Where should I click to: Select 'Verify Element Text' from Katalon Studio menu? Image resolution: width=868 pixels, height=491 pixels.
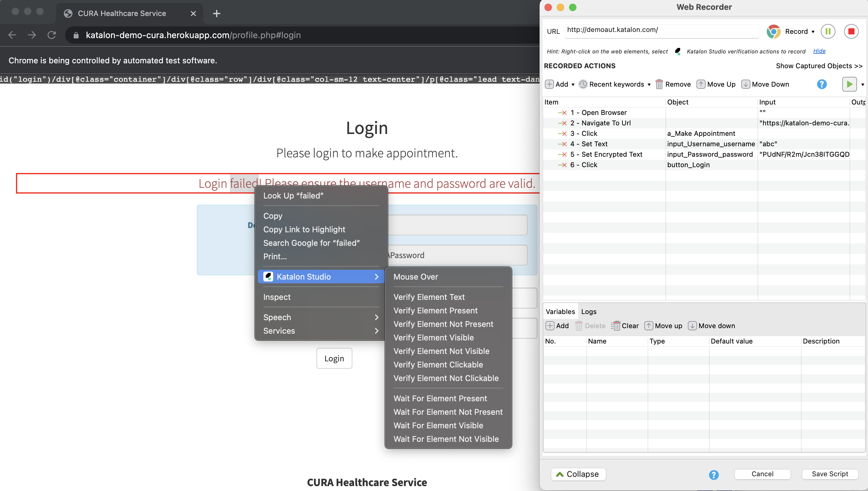coord(429,297)
